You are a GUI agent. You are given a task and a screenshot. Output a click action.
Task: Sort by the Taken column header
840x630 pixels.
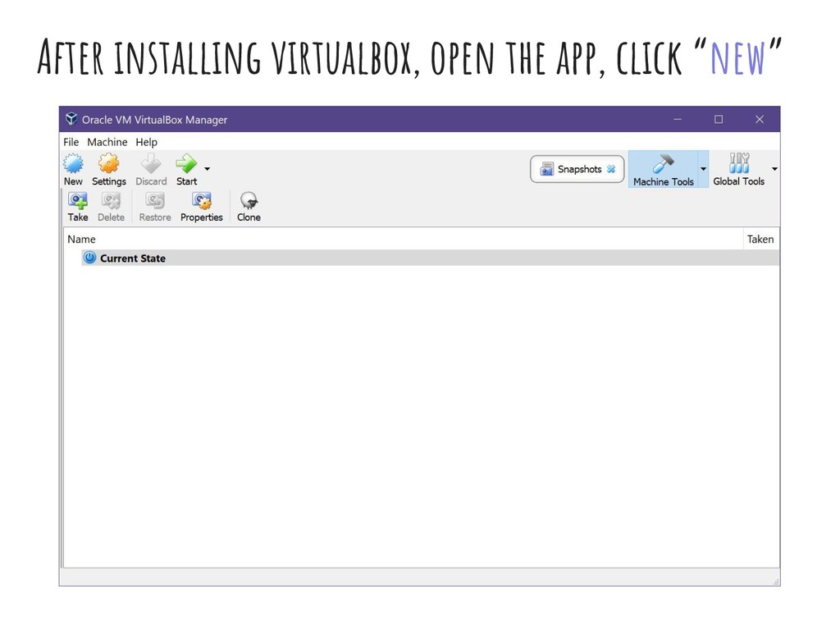(760, 239)
